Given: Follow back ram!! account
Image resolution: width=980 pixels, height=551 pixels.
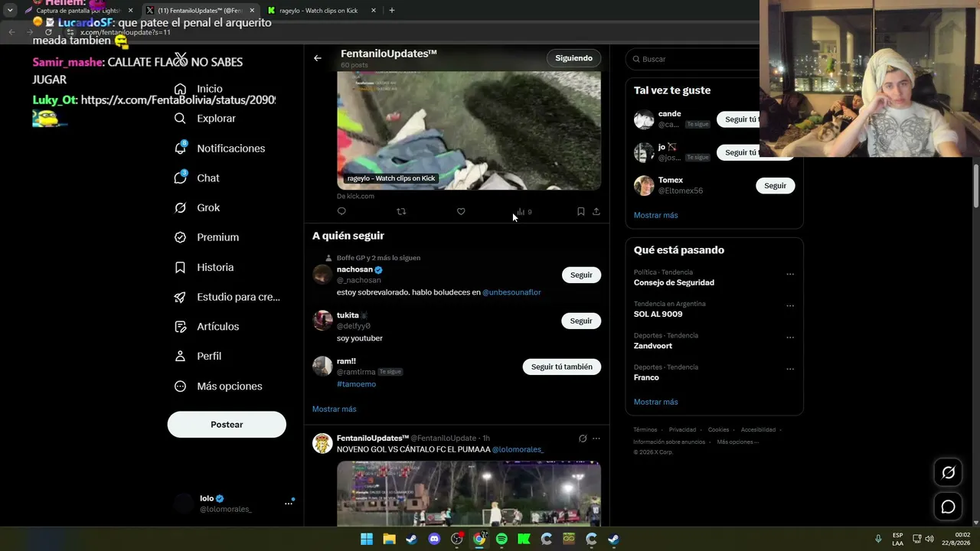Looking at the screenshot, I should tap(562, 367).
